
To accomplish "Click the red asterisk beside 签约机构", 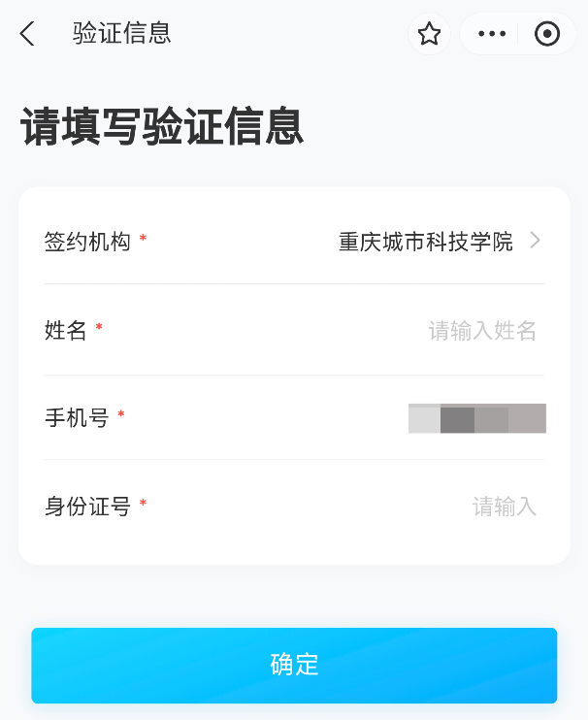I will tap(143, 238).
